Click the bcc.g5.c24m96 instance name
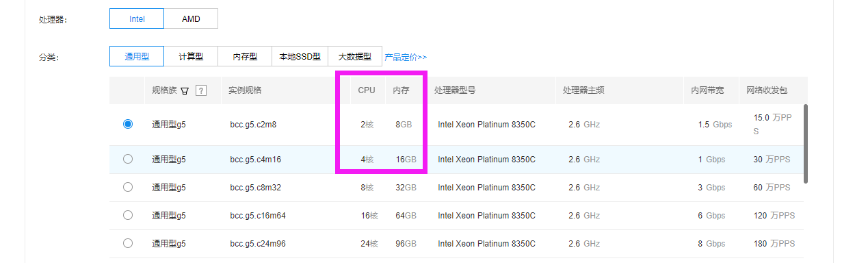Image resolution: width=868 pixels, height=263 pixels. coord(258,244)
